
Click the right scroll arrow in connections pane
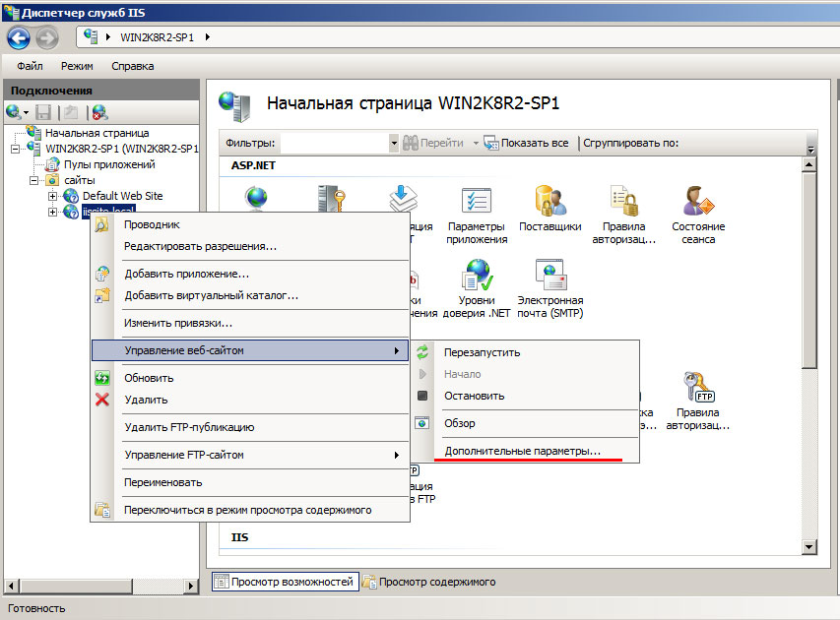click(x=191, y=586)
